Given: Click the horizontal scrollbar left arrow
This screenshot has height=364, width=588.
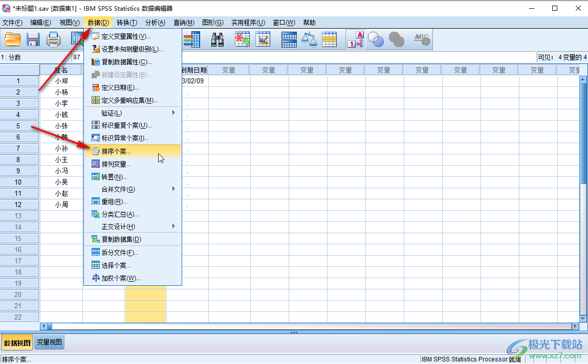Looking at the screenshot, I should [x=43, y=326].
